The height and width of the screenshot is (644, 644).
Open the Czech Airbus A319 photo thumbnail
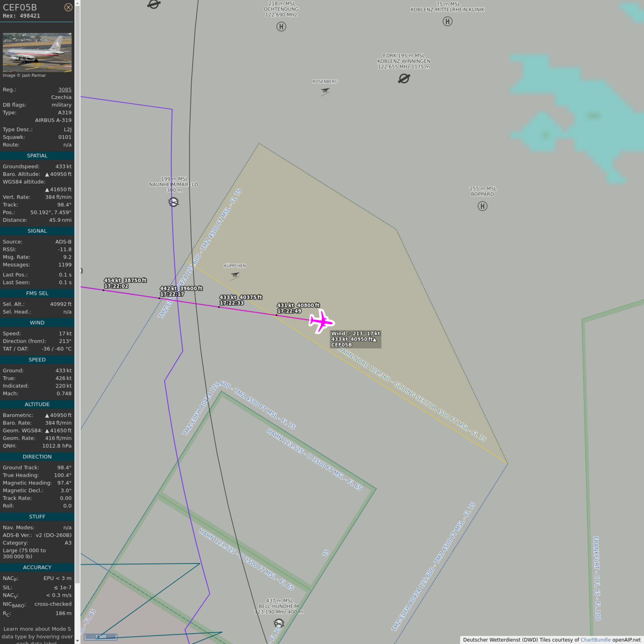pyautogui.click(x=37, y=52)
